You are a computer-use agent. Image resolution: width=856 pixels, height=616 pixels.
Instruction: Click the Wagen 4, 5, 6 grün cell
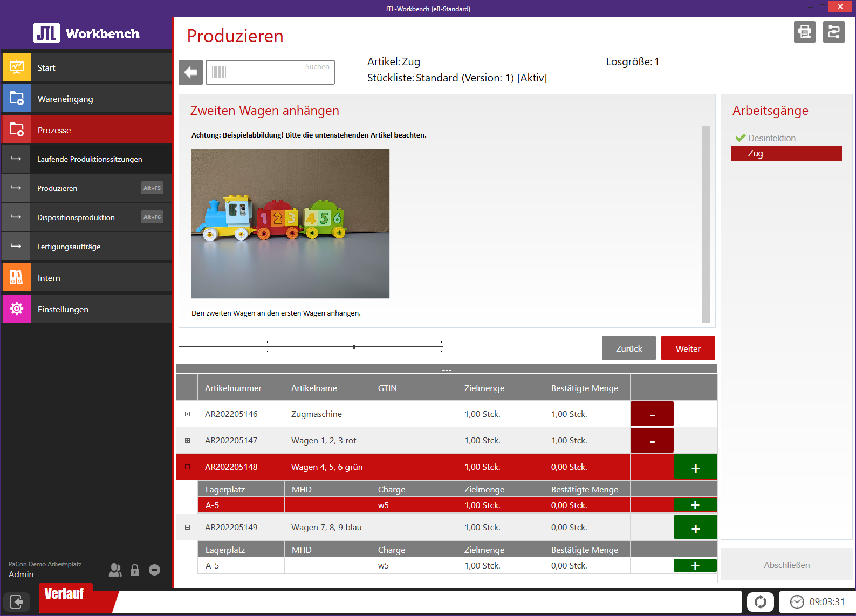[327, 467]
